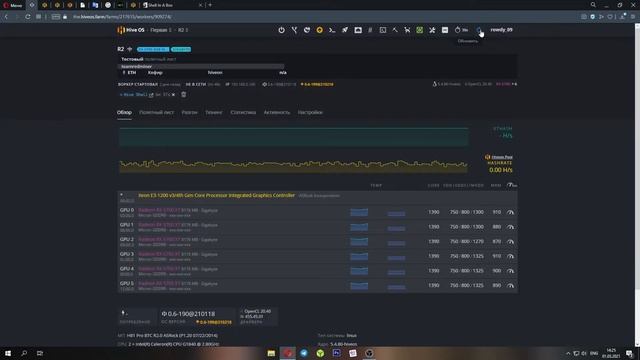This screenshot has width=640, height=360.
Task: Click the hash symbol icon in toolbar
Action: click(x=370, y=30)
